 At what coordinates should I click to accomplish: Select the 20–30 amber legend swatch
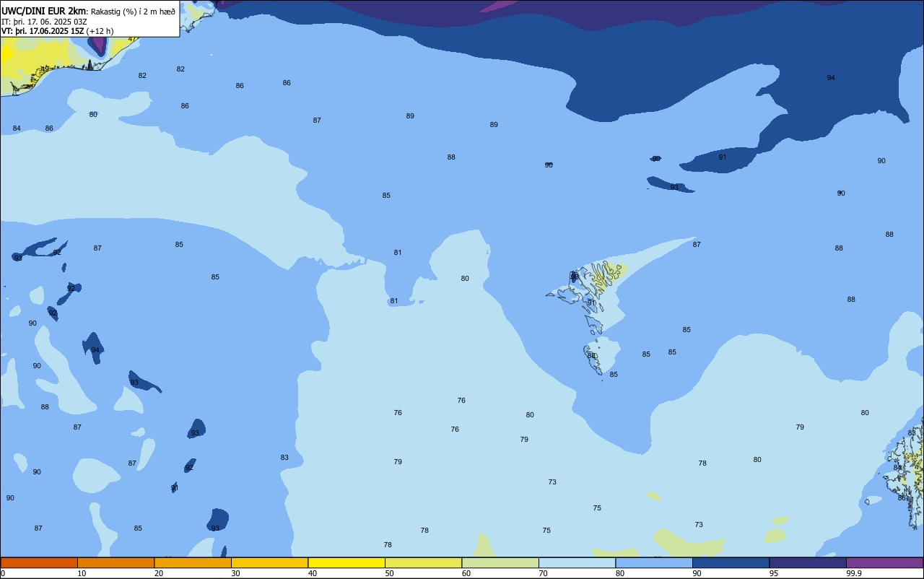193,562
